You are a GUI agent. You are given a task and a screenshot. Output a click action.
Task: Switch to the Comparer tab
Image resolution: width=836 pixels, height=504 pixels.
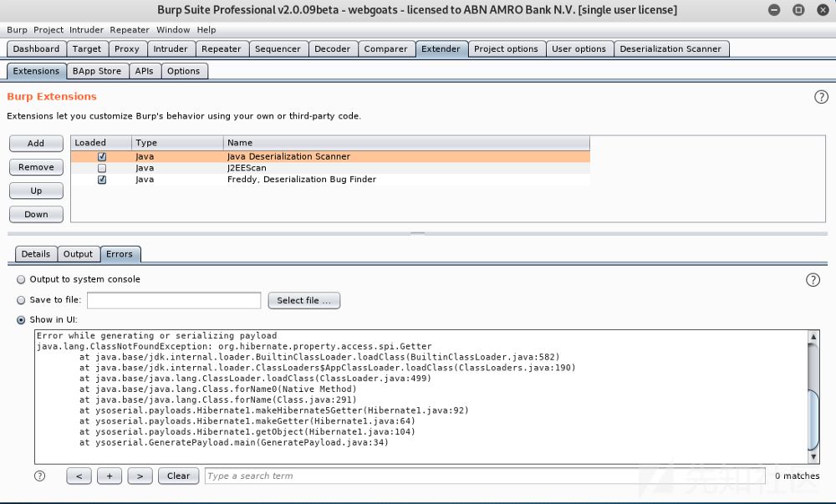tap(385, 49)
